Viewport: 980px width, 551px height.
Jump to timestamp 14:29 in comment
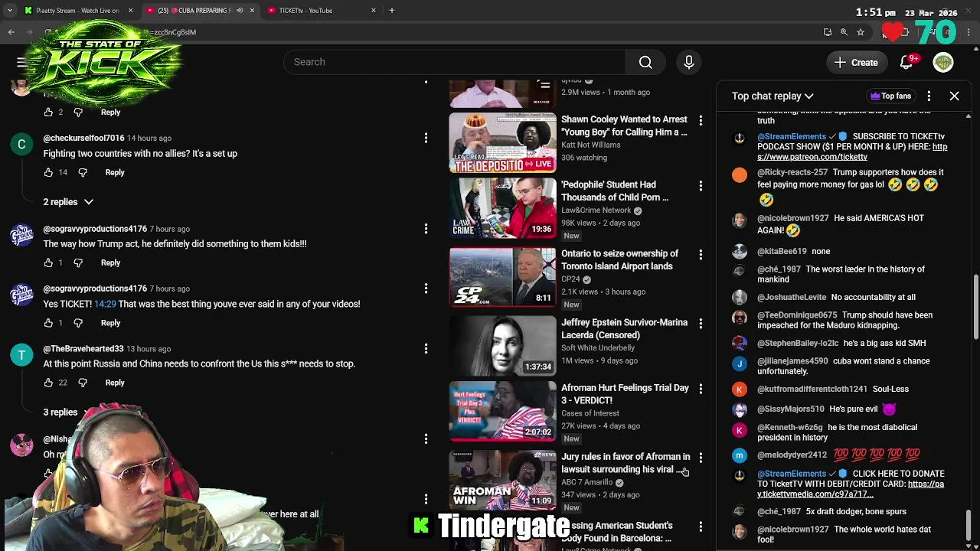pyautogui.click(x=105, y=304)
